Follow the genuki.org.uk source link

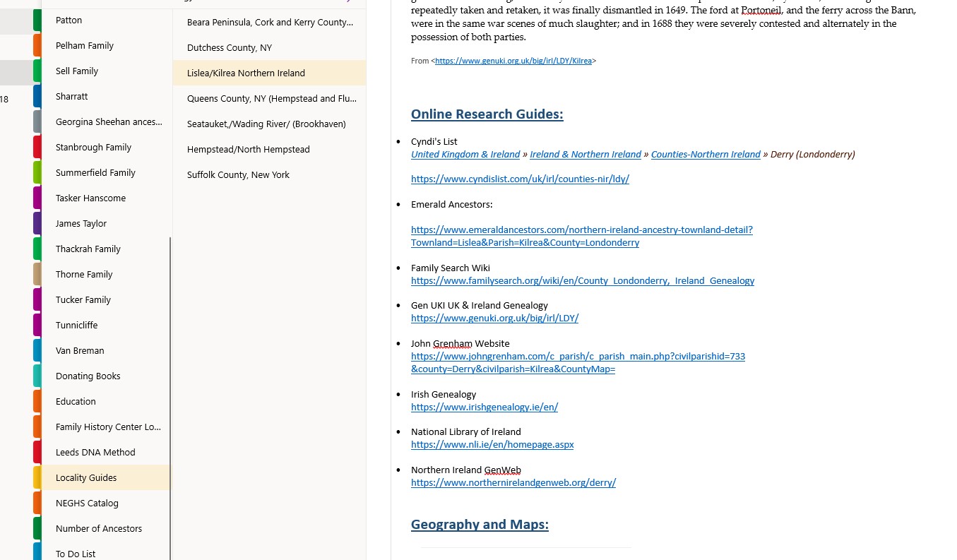513,61
